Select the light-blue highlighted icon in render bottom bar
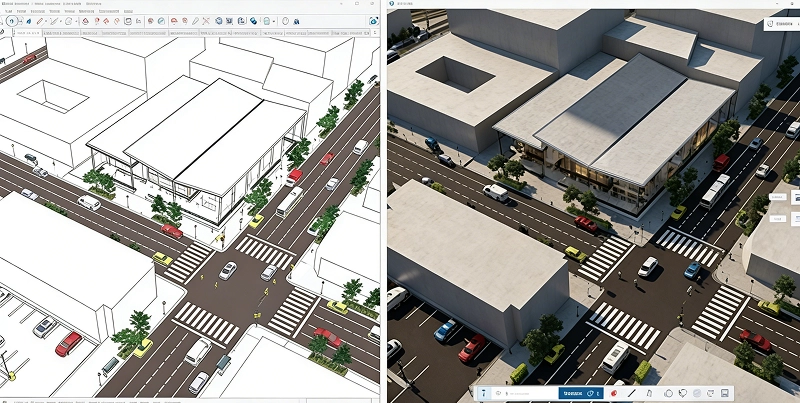 click(x=484, y=393)
